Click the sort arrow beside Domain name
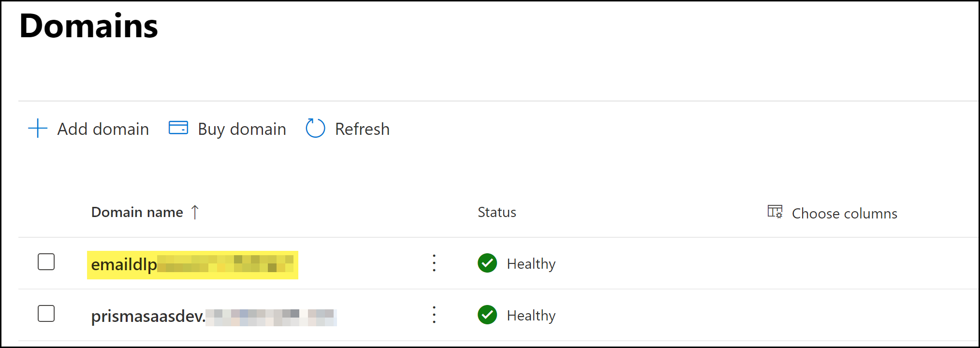 pos(195,212)
